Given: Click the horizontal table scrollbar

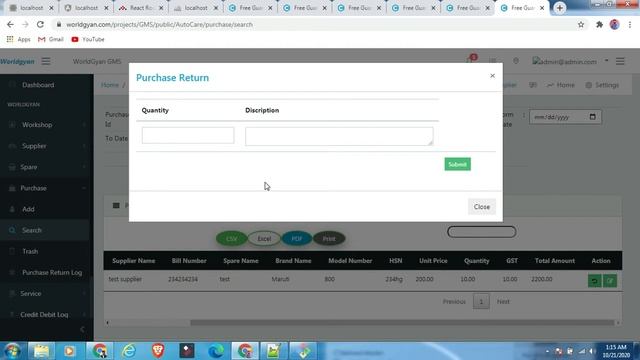Looking at the screenshot, I should tap(402, 322).
